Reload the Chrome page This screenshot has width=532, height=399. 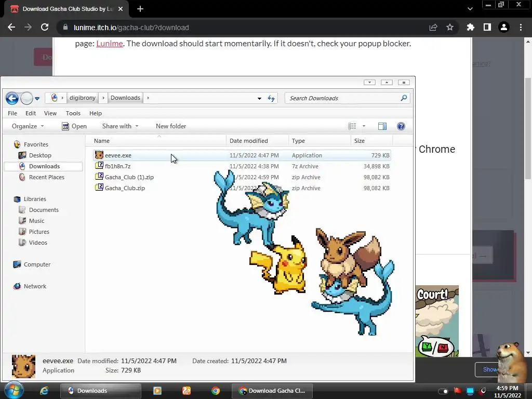click(x=45, y=28)
